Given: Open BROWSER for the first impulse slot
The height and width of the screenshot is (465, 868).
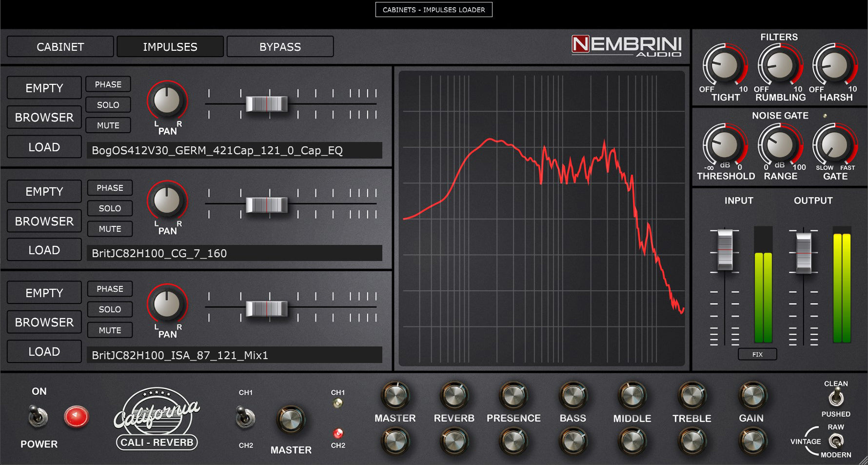Looking at the screenshot, I should pyautogui.click(x=44, y=118).
